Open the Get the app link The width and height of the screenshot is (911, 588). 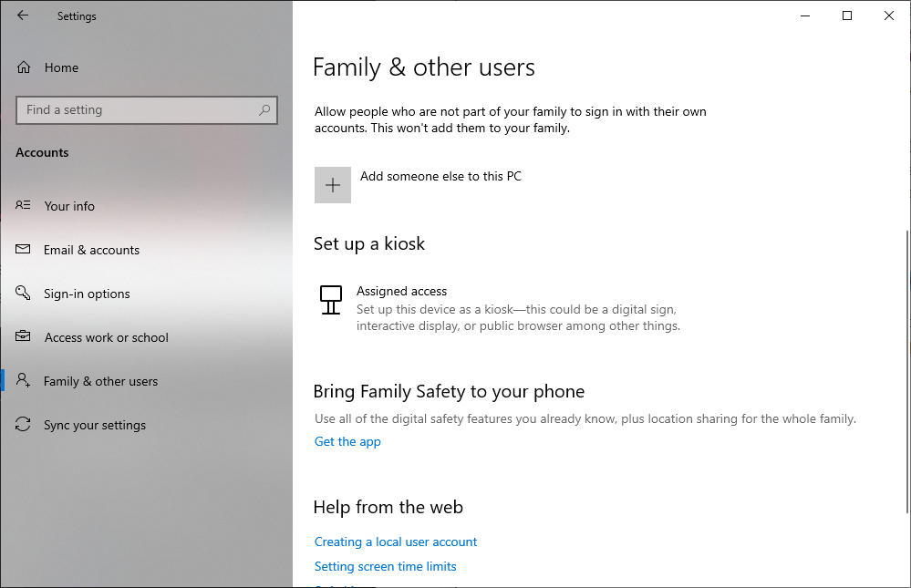pyautogui.click(x=347, y=441)
